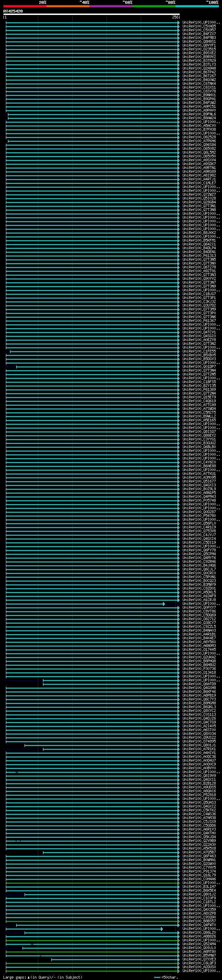This screenshot has height=980, width=222.
Task: Click the white query sequence ruler bar
Action: click(92, 14)
